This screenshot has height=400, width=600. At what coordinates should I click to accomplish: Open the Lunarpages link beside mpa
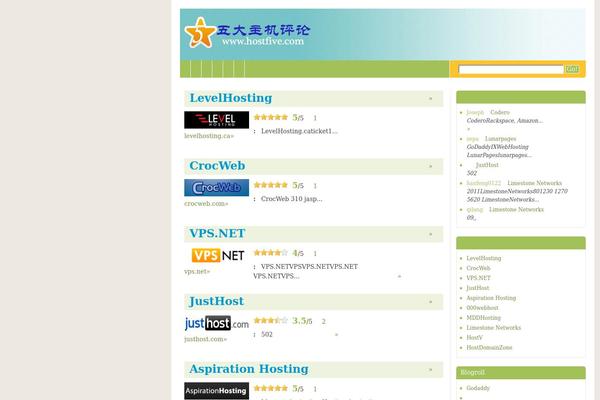pos(501,139)
